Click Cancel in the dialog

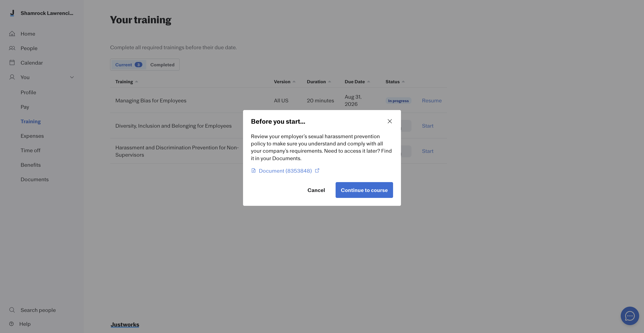(316, 190)
